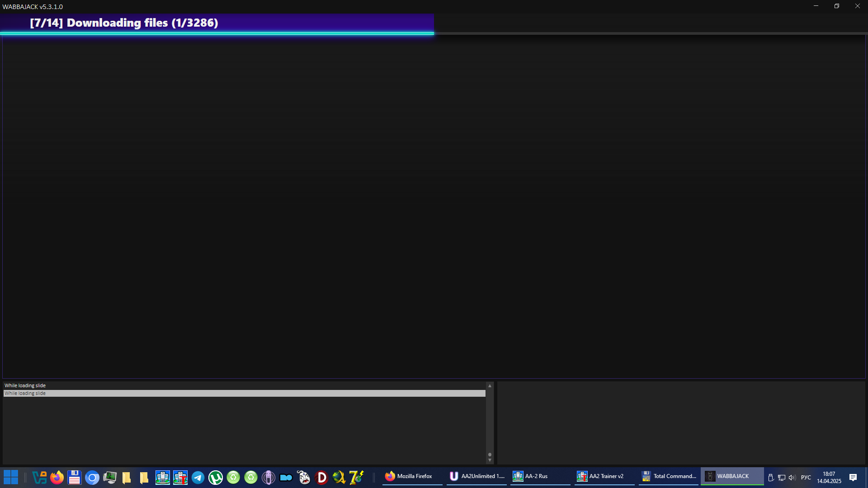Screen dimensions: 868x488
Task: Click the volume speaker tray icon
Action: (x=792, y=478)
